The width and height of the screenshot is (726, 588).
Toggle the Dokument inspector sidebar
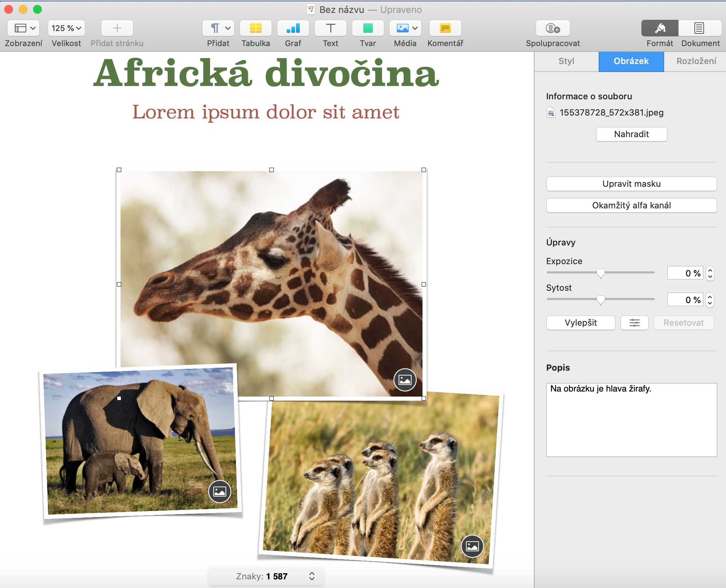point(699,28)
